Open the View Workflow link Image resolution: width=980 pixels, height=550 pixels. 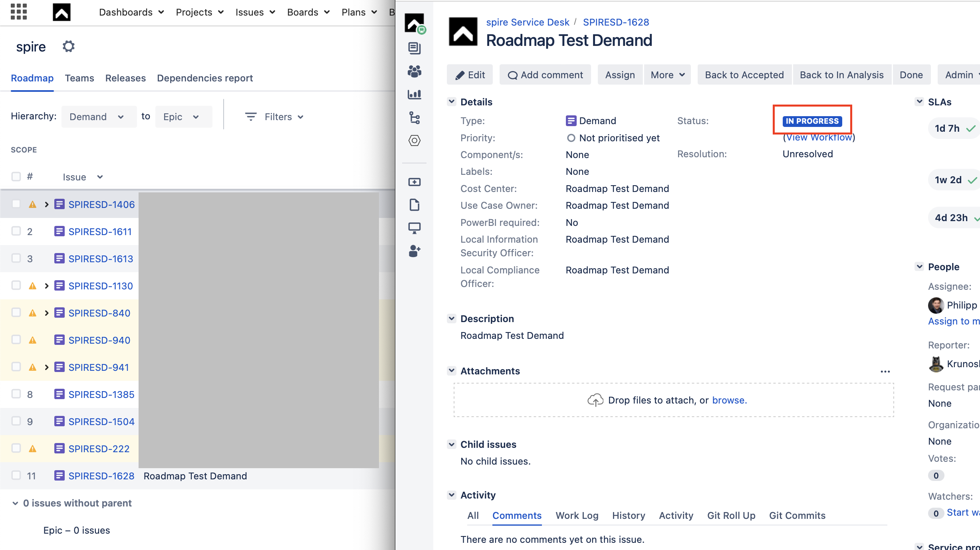point(819,137)
